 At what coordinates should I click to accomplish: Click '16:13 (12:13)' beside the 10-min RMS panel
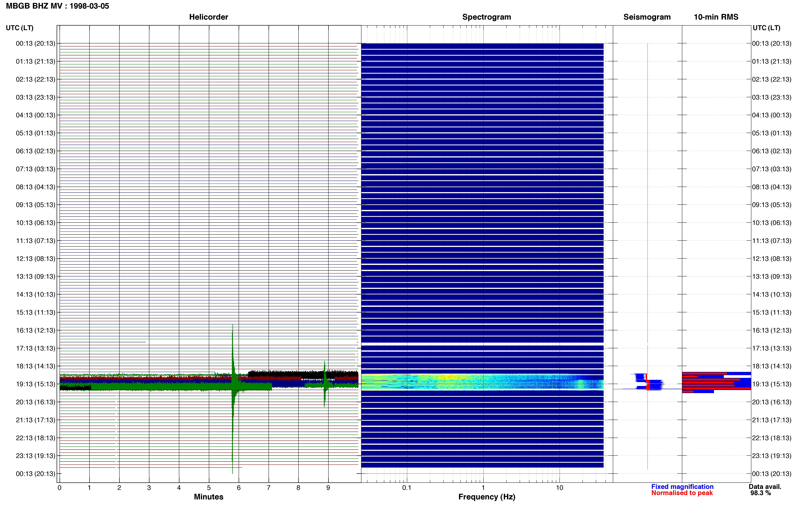coord(772,330)
